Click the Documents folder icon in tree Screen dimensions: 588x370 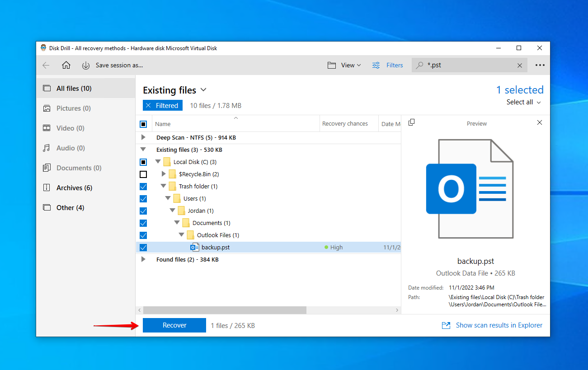(186, 223)
